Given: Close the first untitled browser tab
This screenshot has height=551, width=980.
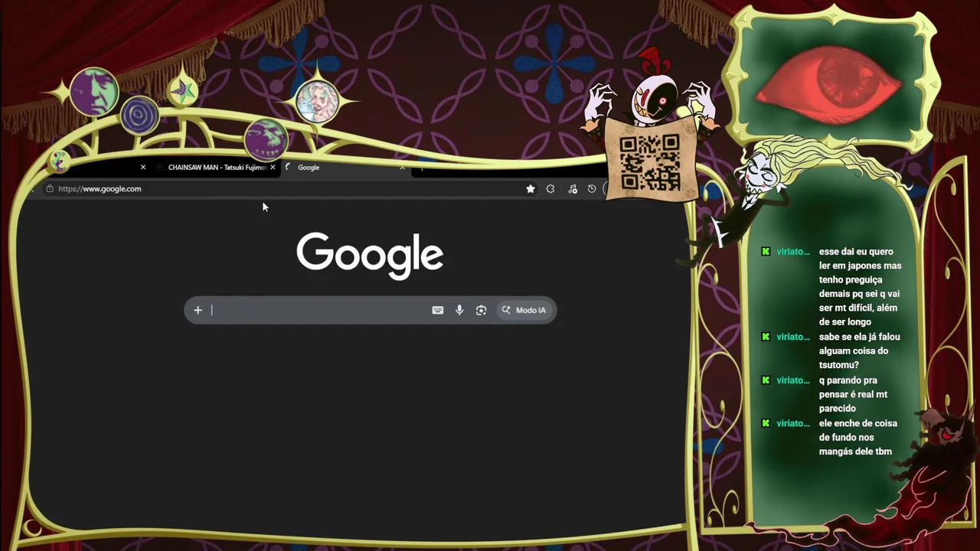Looking at the screenshot, I should [x=142, y=168].
